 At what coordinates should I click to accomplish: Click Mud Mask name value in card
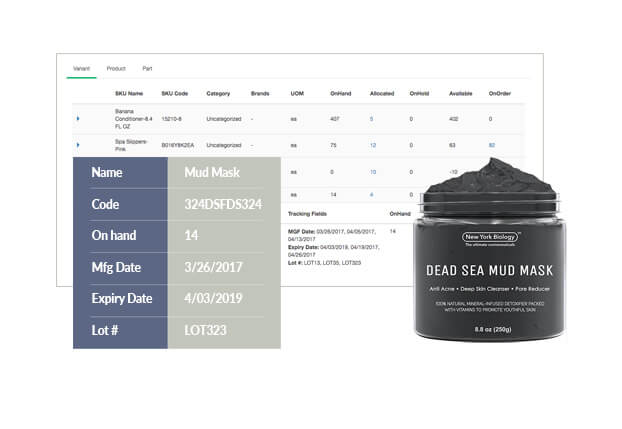click(x=212, y=172)
